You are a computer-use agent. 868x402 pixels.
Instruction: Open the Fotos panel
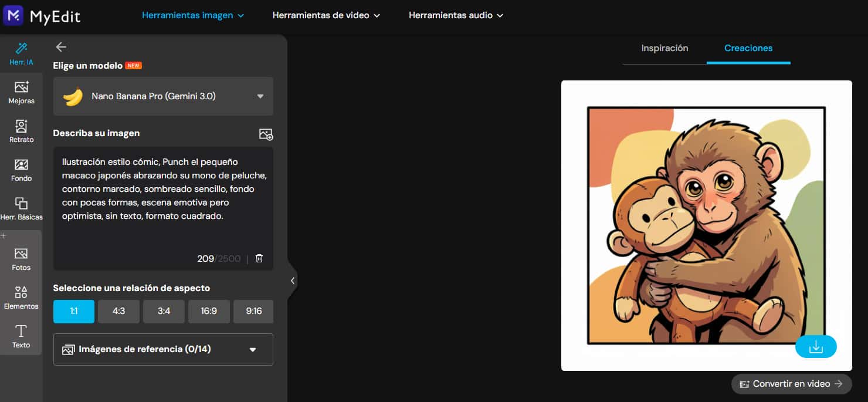click(21, 258)
